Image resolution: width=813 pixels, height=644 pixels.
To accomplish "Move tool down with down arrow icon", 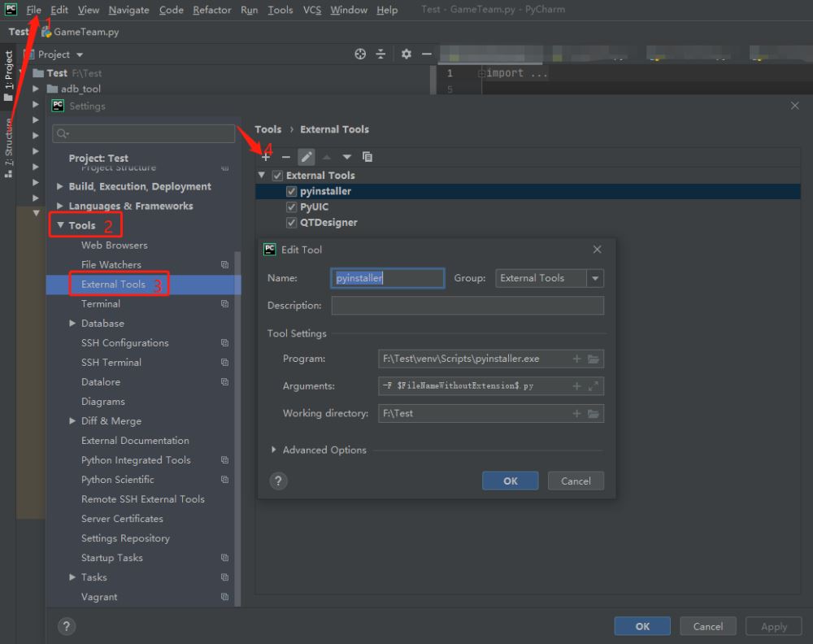I will (346, 157).
